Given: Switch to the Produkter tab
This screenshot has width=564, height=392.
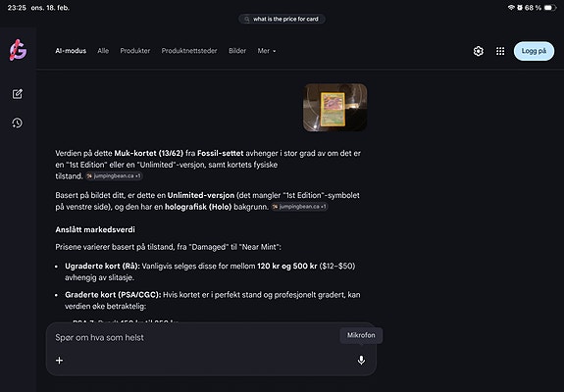Looking at the screenshot, I should pos(135,51).
